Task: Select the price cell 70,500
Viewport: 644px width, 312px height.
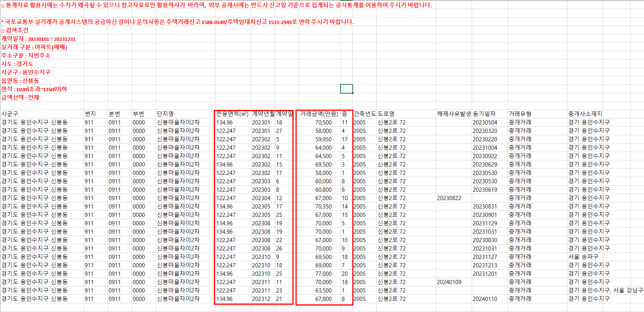Action: point(320,123)
